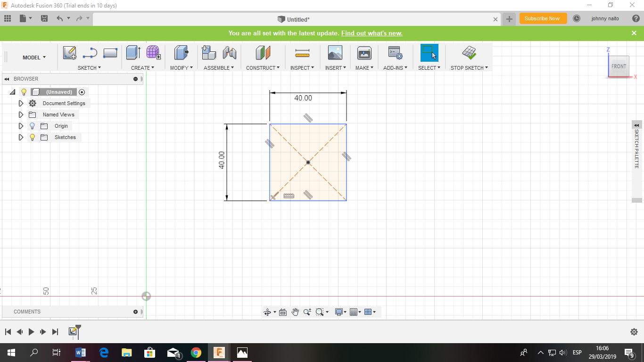This screenshot has height=362, width=644.
Task: Click the Redo arrow
Action: click(79, 18)
